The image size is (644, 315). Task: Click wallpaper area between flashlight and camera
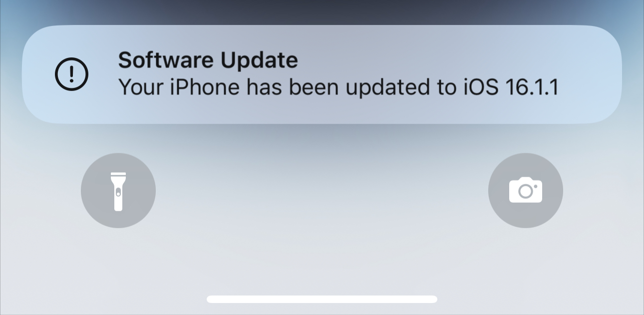coord(322,191)
